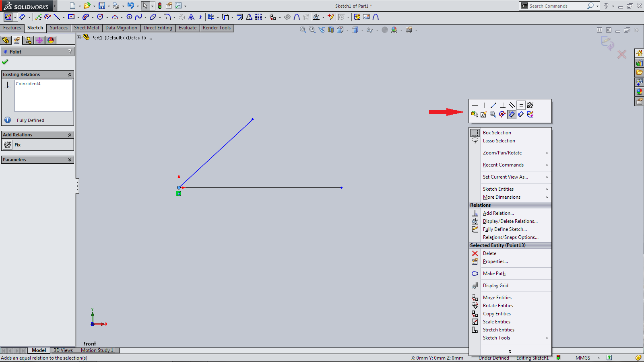644x362 pixels.
Task: Add the Perpendicular relation from context toolbar
Action: 503,105
